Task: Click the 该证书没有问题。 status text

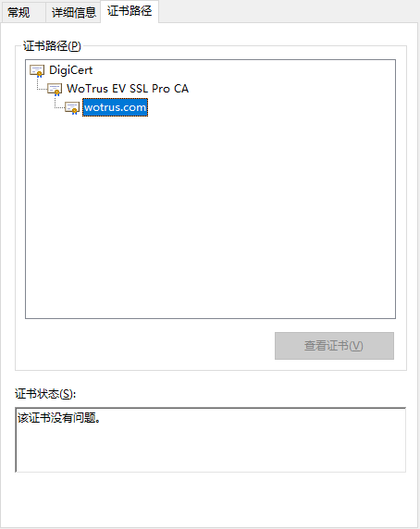Action: tap(59, 418)
